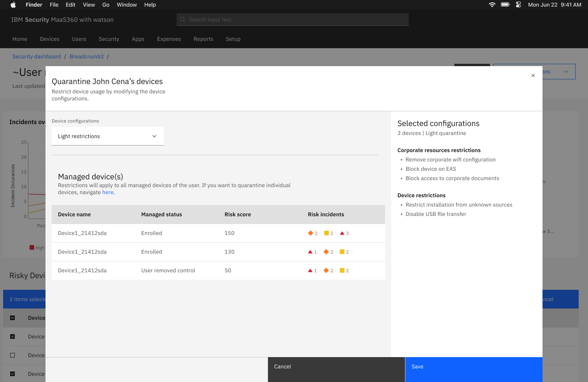Check the unchecked device row checkbox
Image resolution: width=588 pixels, height=382 pixels.
click(x=12, y=355)
